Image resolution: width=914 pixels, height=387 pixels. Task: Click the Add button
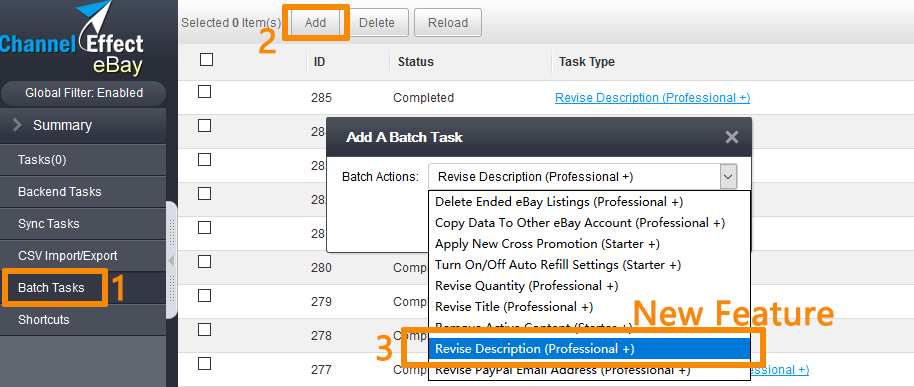[x=315, y=23]
